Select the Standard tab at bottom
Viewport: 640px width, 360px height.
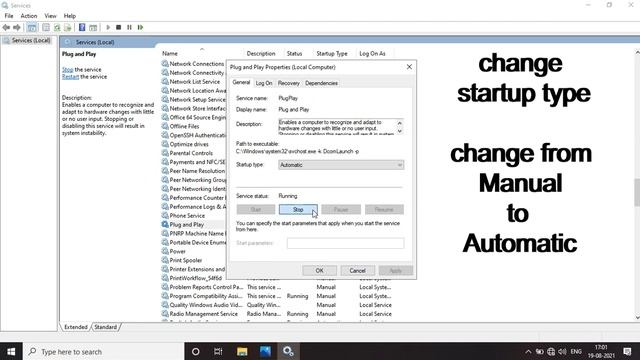[x=106, y=327]
